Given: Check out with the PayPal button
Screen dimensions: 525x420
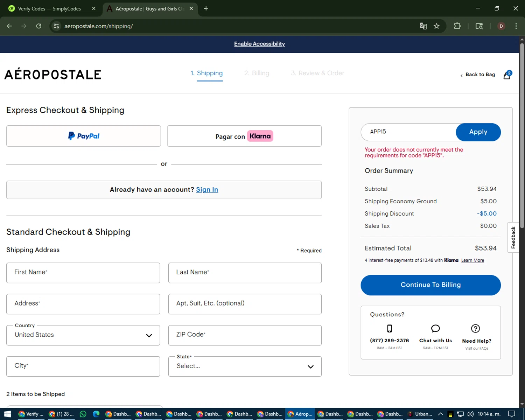Looking at the screenshot, I should click(84, 136).
